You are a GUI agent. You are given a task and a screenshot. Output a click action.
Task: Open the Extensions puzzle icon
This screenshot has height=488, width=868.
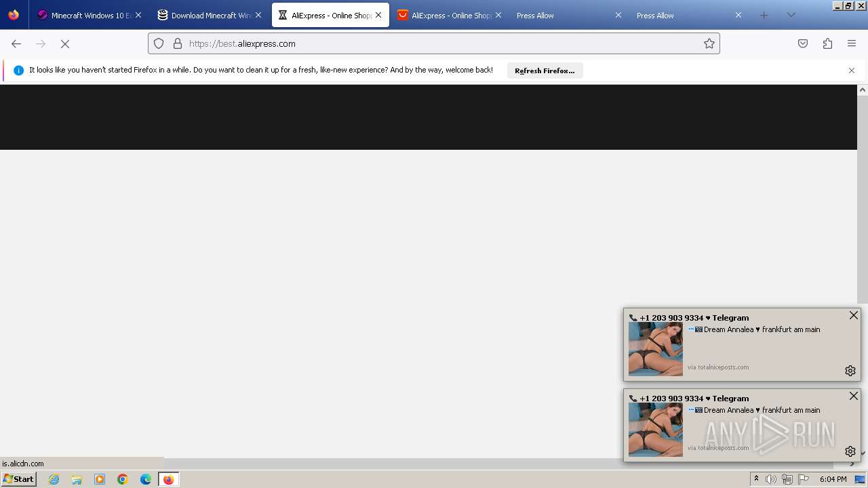827,43
